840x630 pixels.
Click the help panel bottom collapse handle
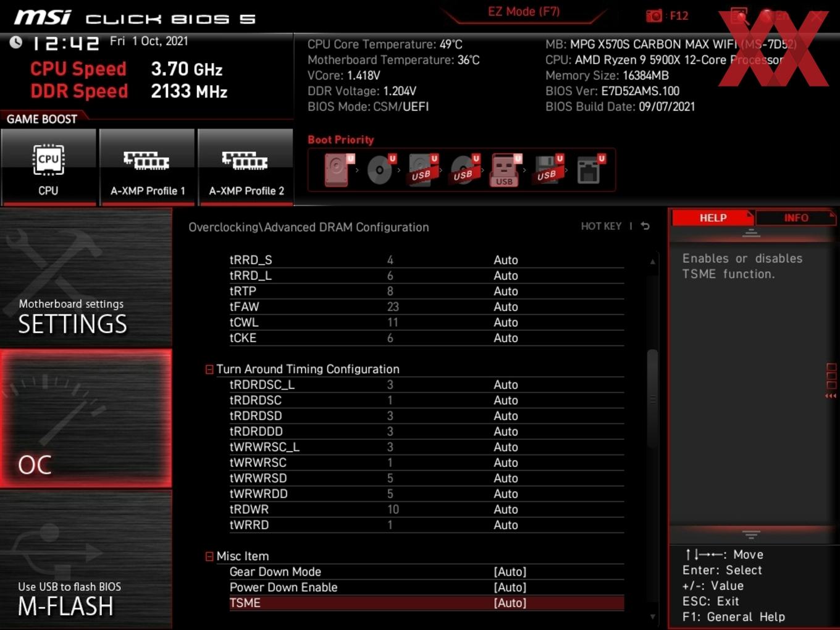click(751, 534)
